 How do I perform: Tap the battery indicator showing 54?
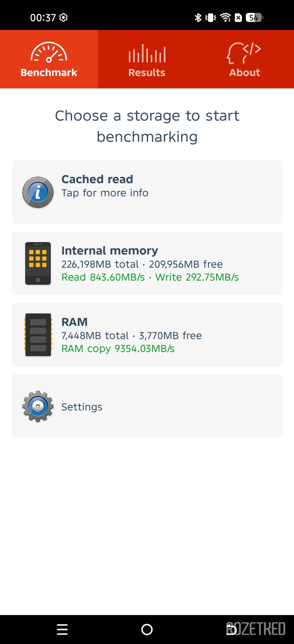coord(254,18)
